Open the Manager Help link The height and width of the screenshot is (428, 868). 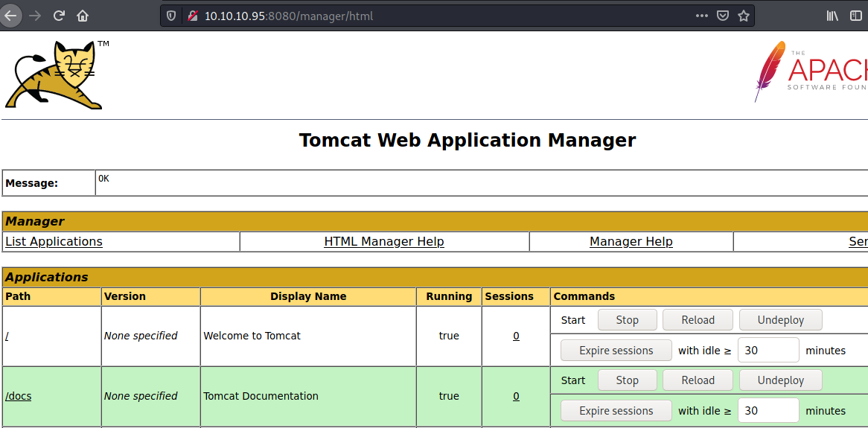pyautogui.click(x=631, y=241)
